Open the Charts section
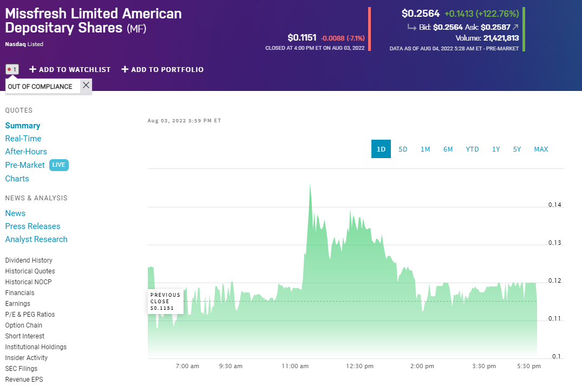This screenshot has width=582, height=392. point(17,178)
